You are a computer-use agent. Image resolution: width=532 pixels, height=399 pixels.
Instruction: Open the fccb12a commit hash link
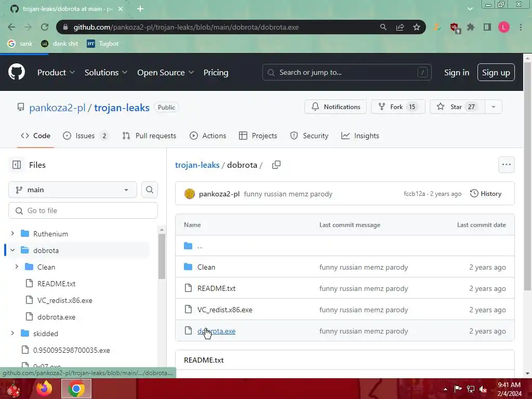(414, 194)
